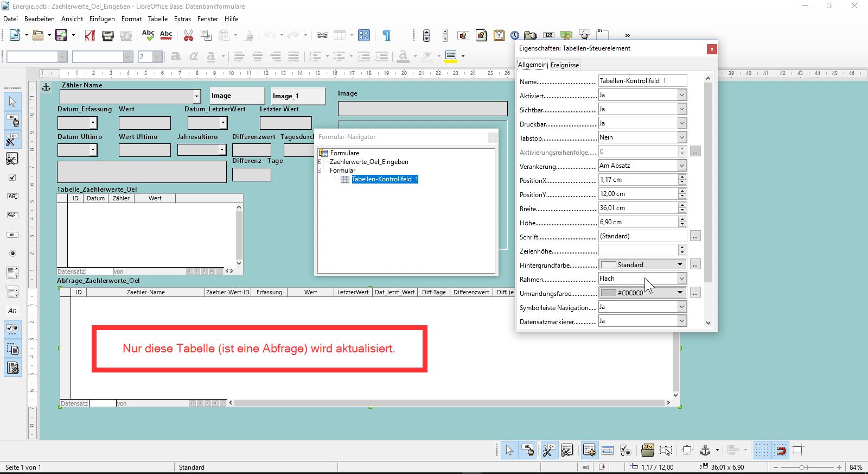Toggle formatting marks pilcrow icon

coord(386,35)
